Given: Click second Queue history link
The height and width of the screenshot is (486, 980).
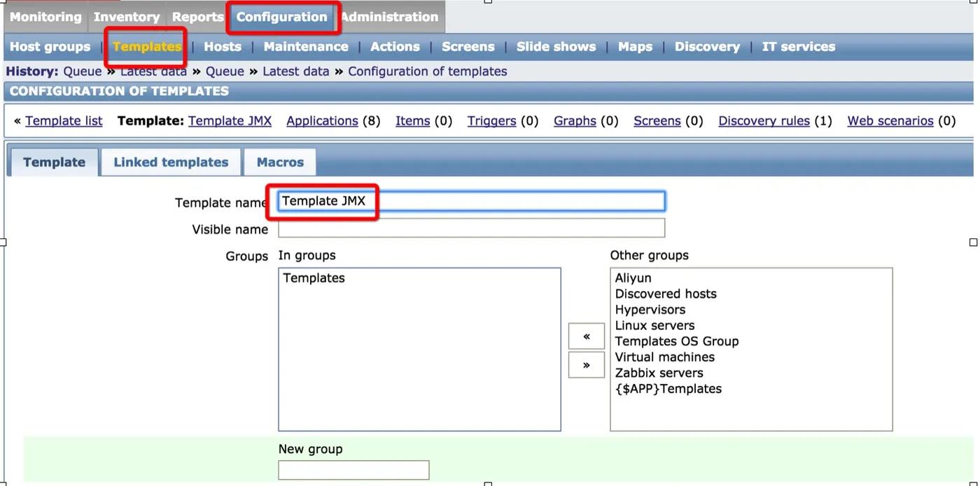Looking at the screenshot, I should point(225,71).
